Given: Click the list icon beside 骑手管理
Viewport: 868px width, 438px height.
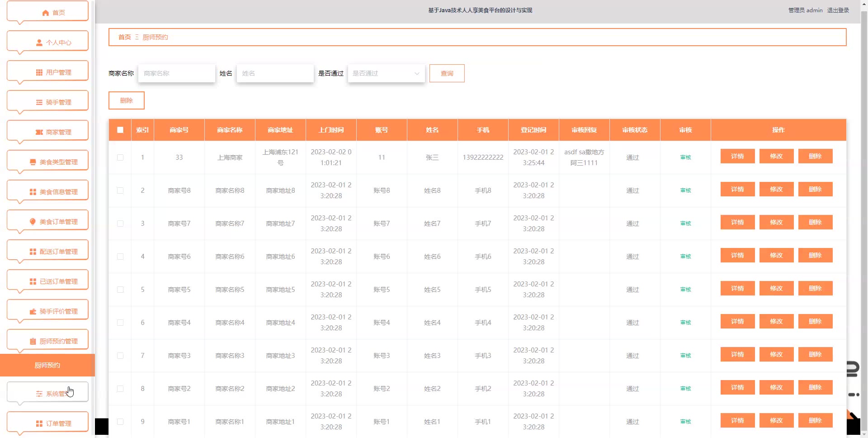Looking at the screenshot, I should (x=39, y=102).
